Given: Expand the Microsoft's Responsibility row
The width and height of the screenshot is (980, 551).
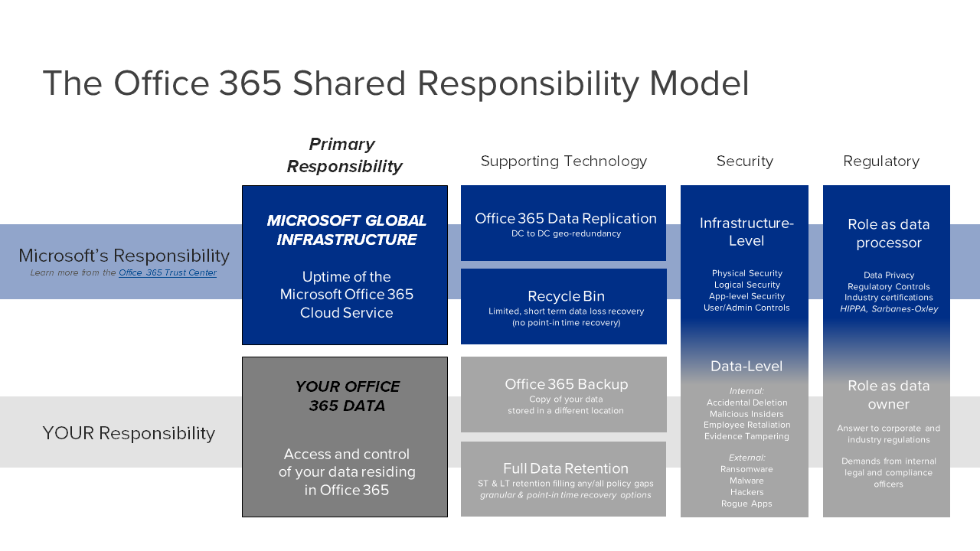Looking at the screenshot, I should click(x=124, y=255).
